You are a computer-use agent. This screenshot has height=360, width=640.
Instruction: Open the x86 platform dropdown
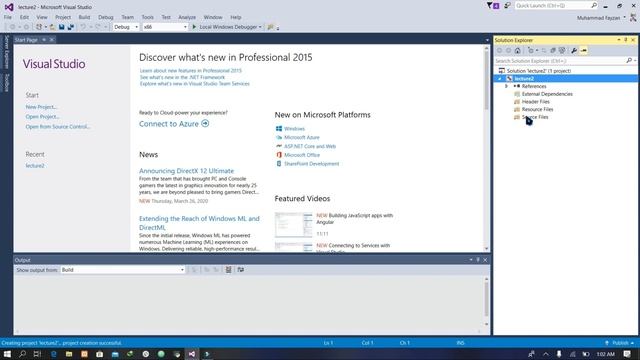point(165,27)
